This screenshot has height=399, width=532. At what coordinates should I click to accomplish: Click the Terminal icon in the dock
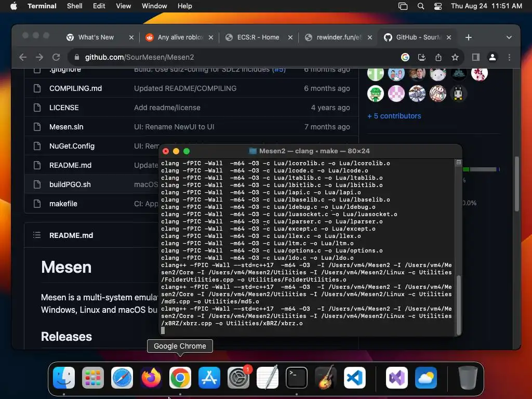pyautogui.click(x=297, y=378)
